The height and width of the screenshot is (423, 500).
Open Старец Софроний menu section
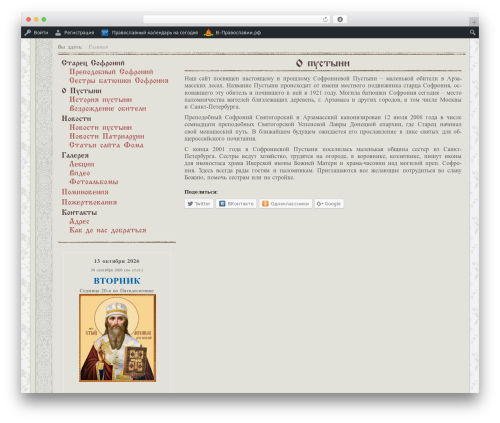pyautogui.click(x=93, y=63)
